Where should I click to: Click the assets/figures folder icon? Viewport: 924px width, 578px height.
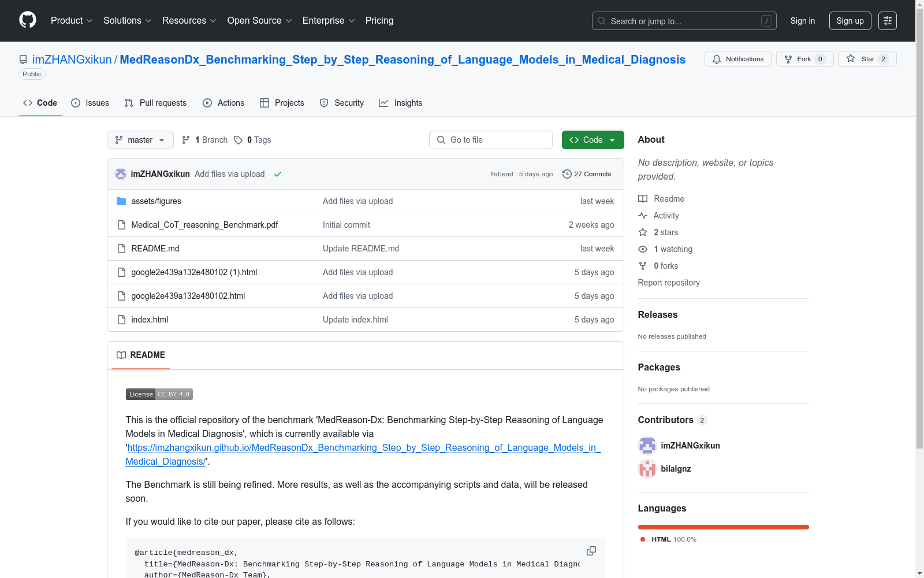coord(121,201)
